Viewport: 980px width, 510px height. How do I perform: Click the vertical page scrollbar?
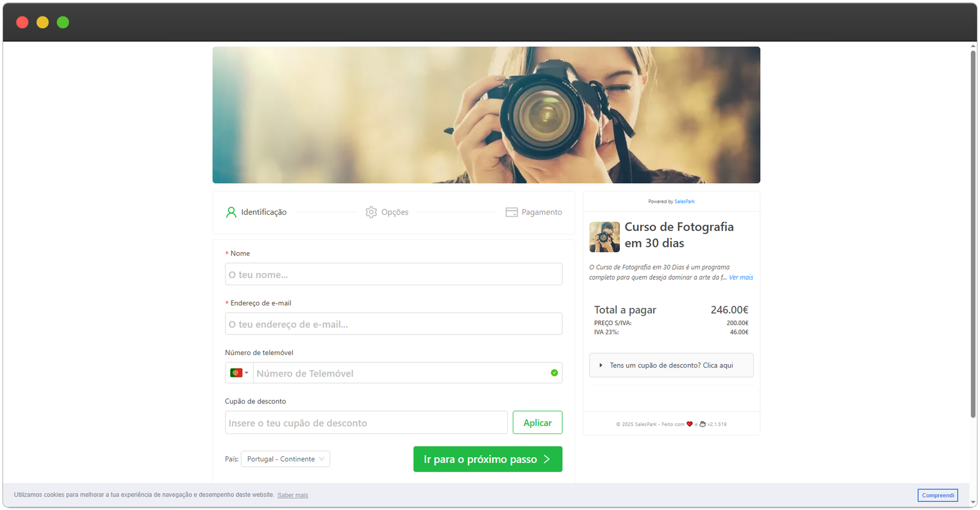coord(973,233)
